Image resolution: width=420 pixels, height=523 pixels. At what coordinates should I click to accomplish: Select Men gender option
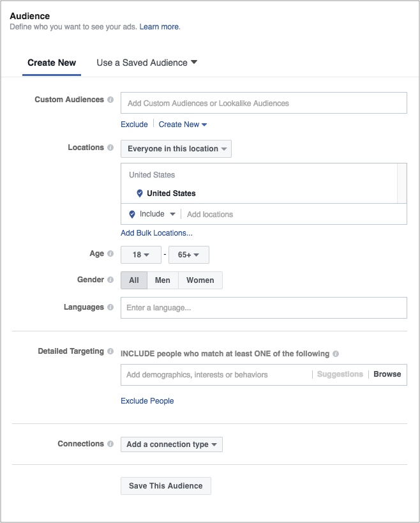(162, 280)
